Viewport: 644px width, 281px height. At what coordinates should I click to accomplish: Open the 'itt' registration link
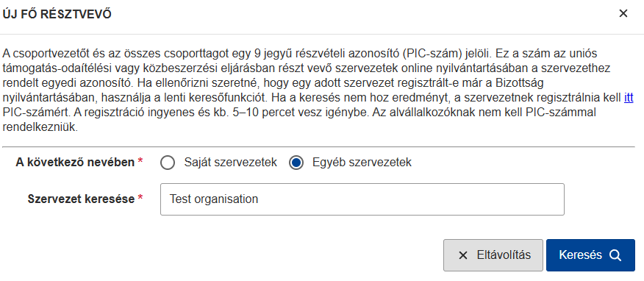(629, 98)
